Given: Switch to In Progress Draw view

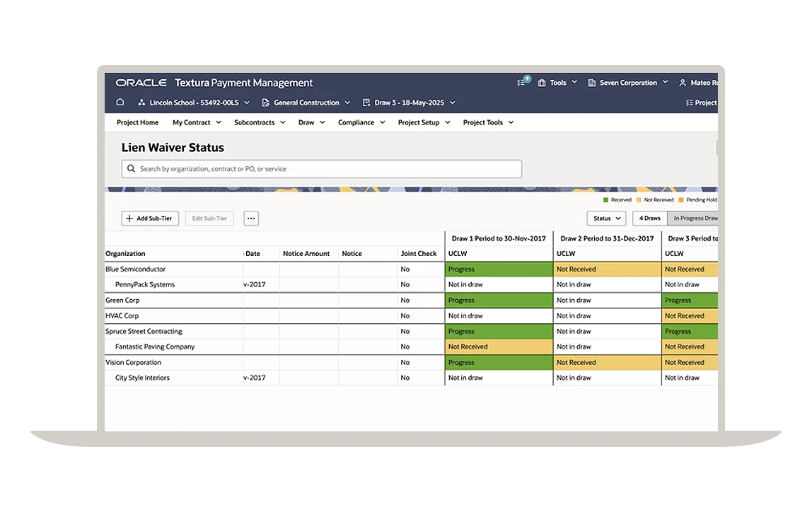Looking at the screenshot, I should click(694, 219).
